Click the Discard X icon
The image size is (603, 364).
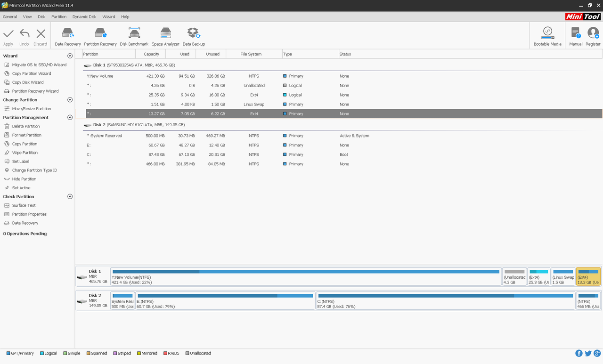[41, 34]
